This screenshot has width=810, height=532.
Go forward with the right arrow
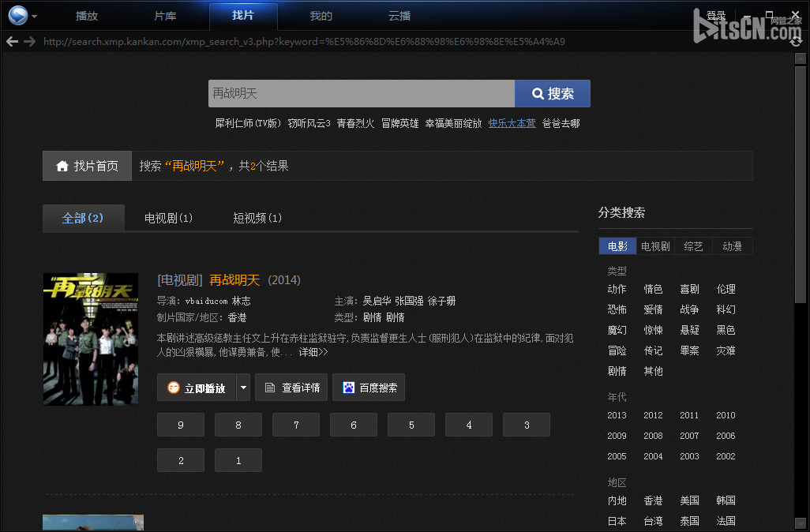[29, 41]
